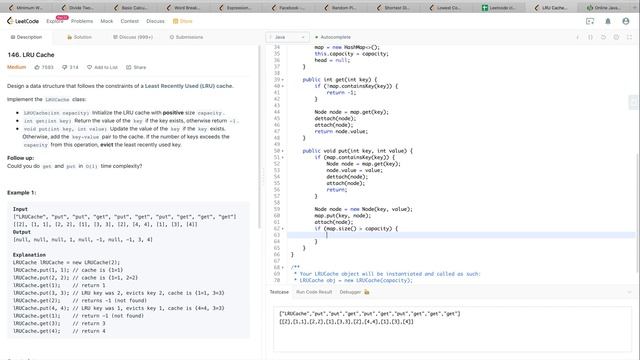Open the Discuss menu item in navbar
640x360 pixels.
click(x=155, y=21)
